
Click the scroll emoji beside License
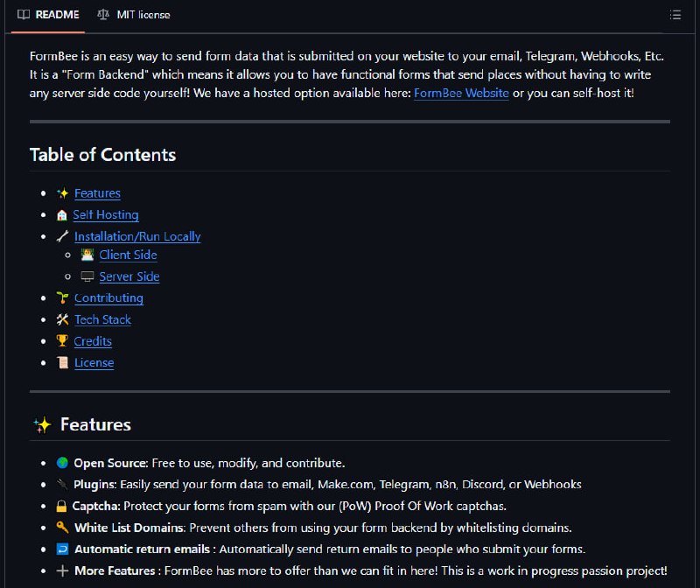pos(62,362)
